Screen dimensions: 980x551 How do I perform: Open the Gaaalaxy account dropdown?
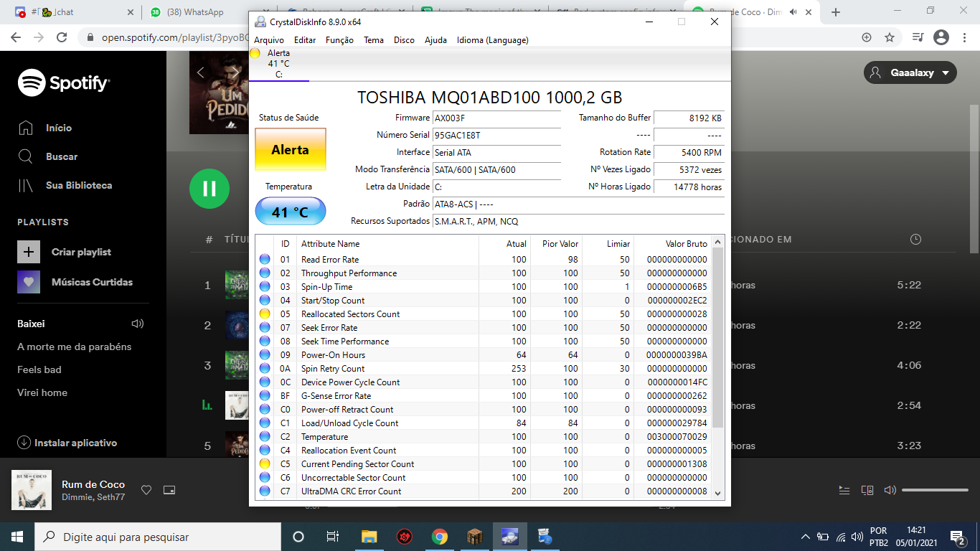pos(910,72)
